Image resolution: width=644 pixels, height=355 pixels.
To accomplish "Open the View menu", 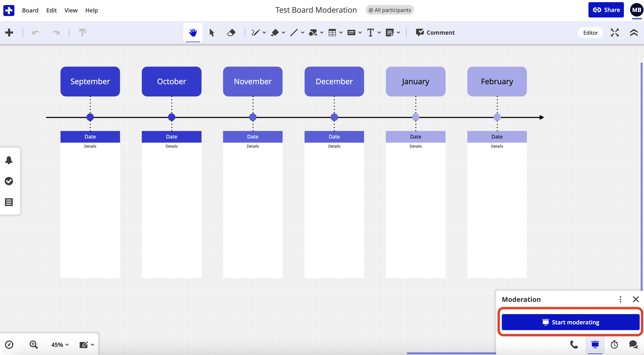I will [x=71, y=10].
